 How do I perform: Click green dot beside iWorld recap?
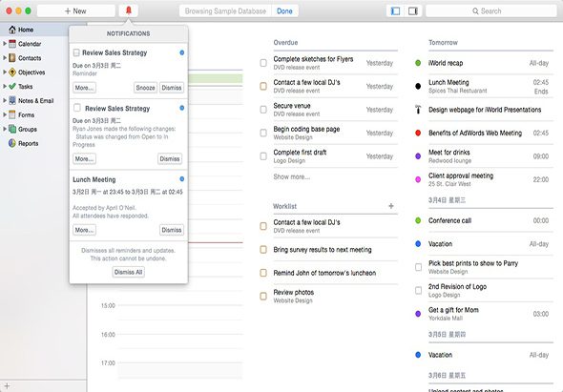click(418, 63)
